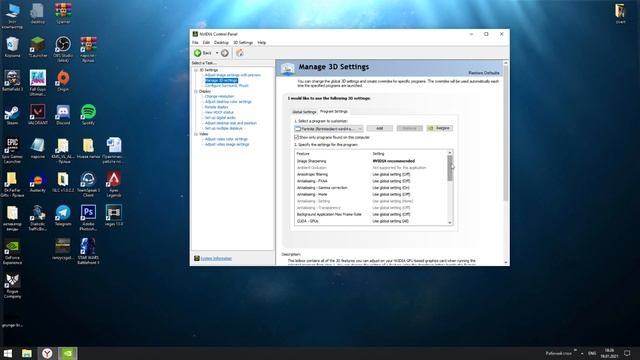Select the Program Settings tab
The height and width of the screenshot is (360, 640).
(334, 111)
